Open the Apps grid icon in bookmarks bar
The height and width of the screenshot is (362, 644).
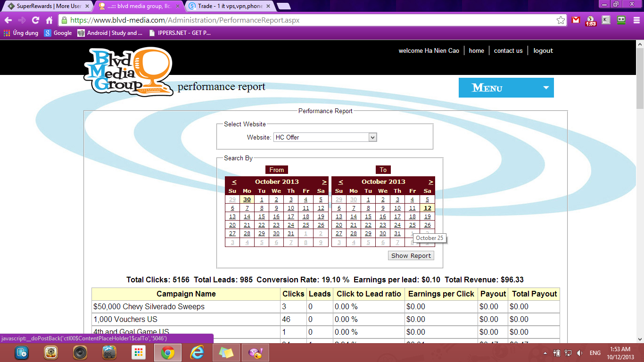[7, 33]
